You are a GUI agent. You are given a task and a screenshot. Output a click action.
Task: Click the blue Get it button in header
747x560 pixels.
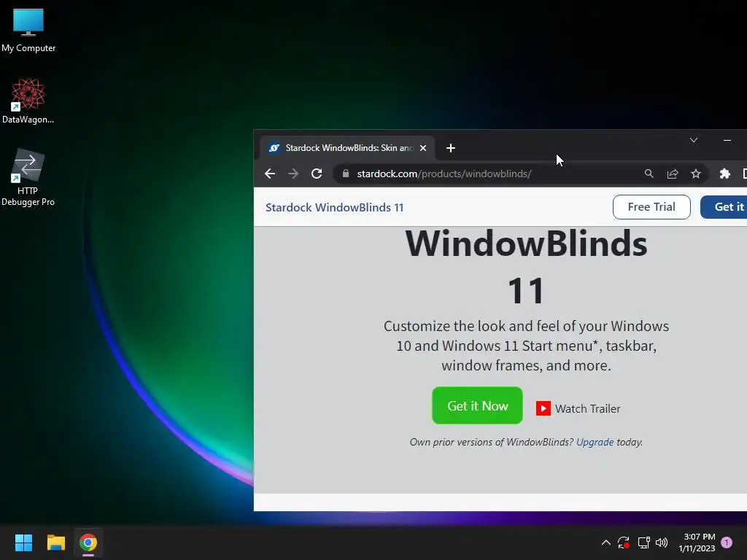[724, 206]
